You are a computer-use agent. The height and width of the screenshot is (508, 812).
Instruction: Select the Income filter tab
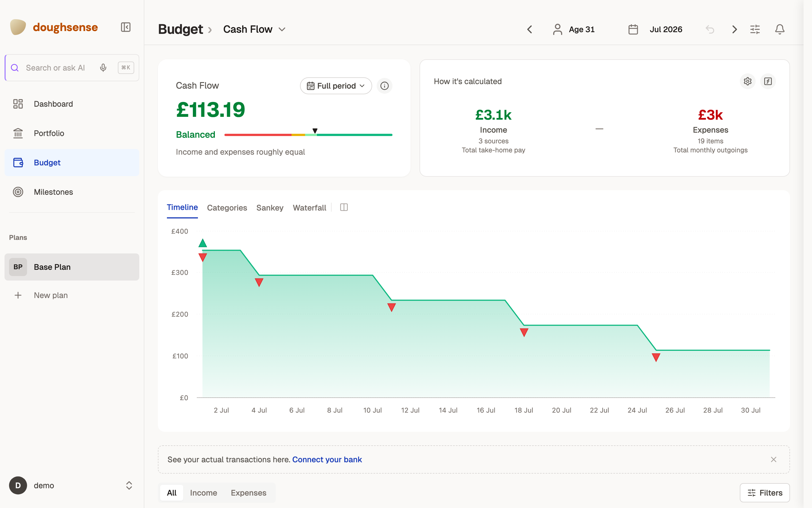pyautogui.click(x=203, y=492)
